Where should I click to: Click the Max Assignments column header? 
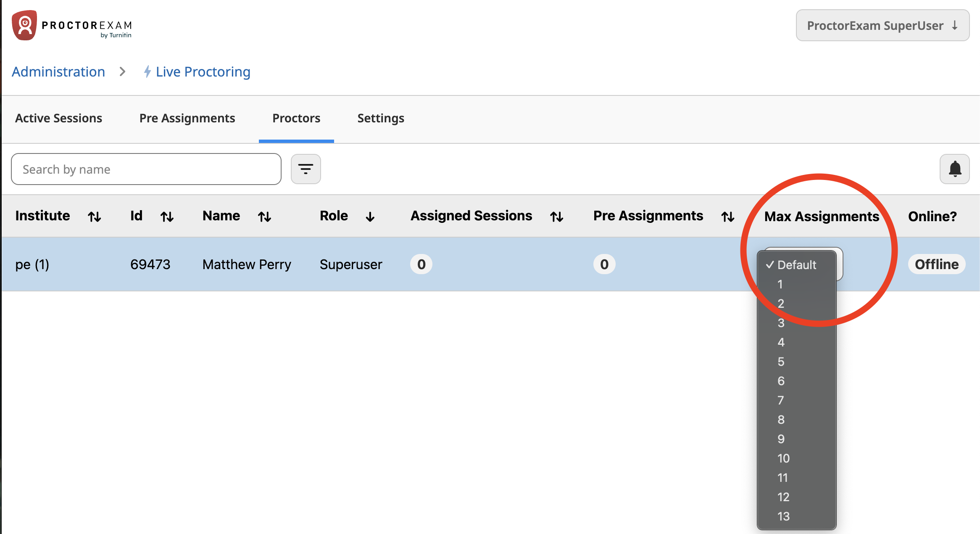822,216
